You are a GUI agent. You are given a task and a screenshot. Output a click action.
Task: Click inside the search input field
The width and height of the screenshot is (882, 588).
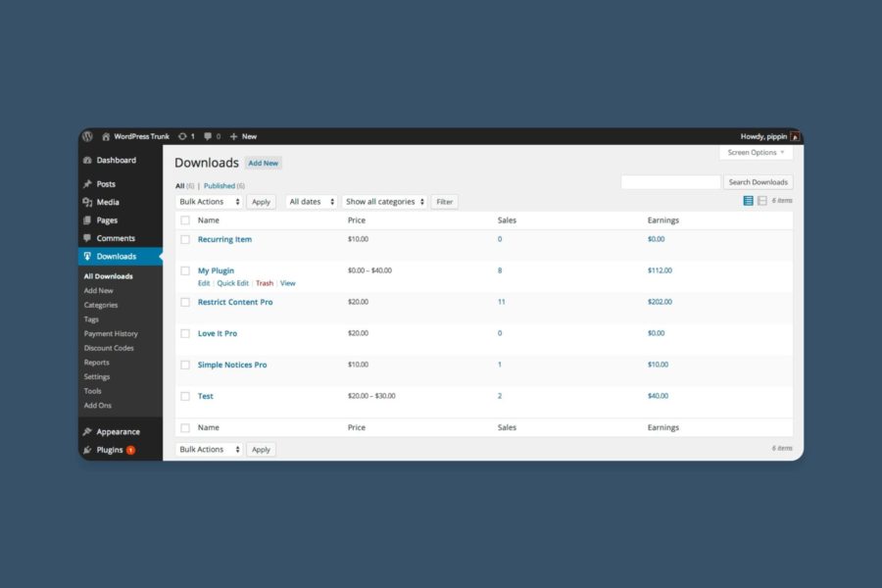pyautogui.click(x=671, y=181)
